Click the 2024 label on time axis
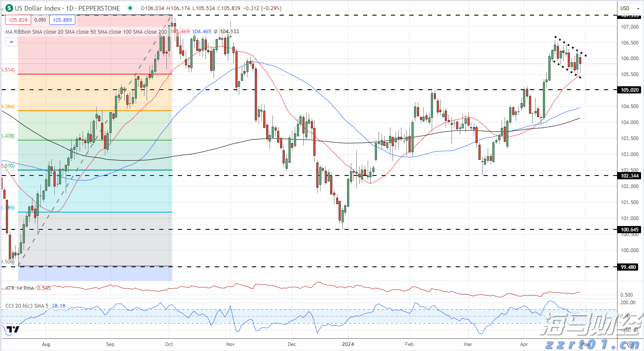644x351 pixels. coord(348,344)
